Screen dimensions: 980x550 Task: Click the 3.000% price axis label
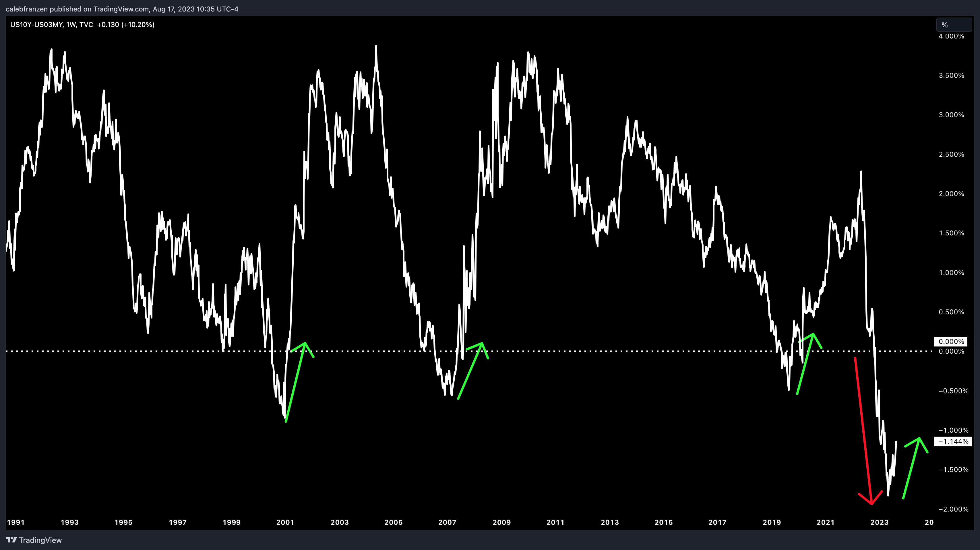point(952,115)
